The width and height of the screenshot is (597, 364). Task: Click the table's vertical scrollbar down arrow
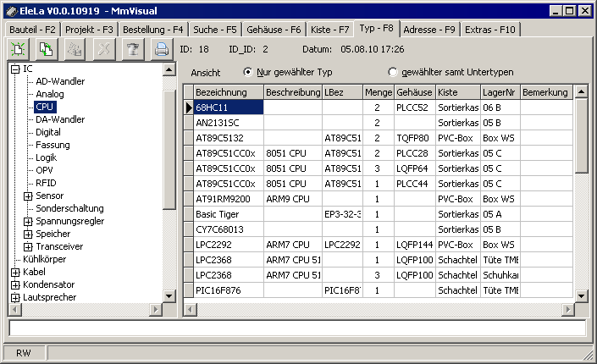pos(582,295)
